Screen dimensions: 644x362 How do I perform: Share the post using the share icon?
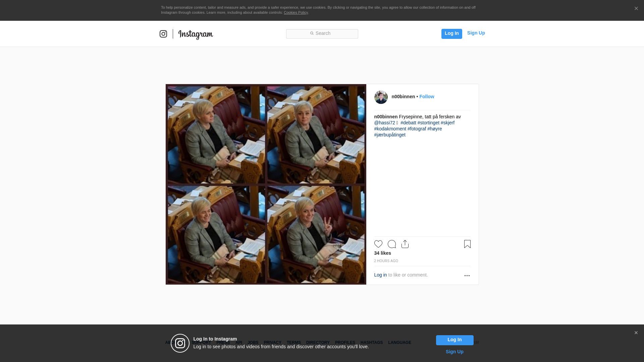[x=405, y=244]
